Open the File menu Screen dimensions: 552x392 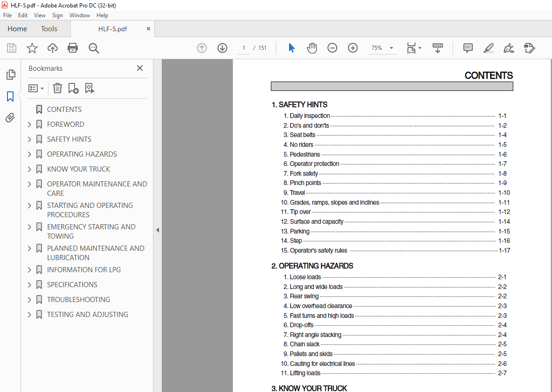tap(7, 15)
